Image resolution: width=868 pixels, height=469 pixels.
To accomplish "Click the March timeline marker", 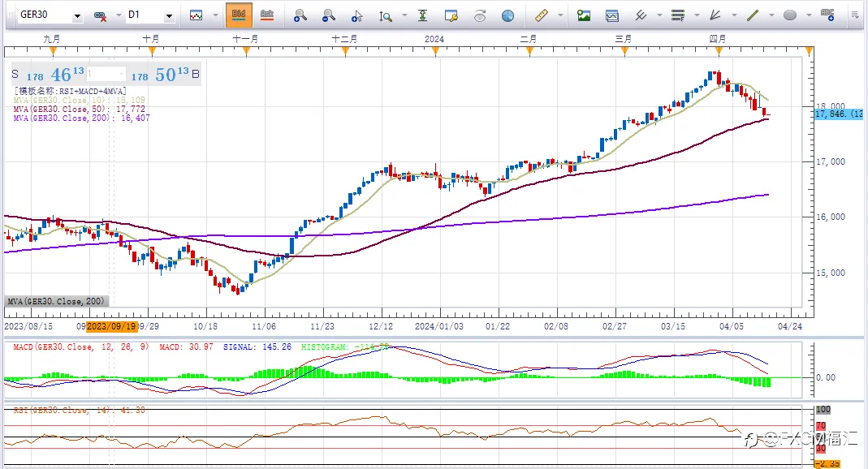I will pos(625,51).
